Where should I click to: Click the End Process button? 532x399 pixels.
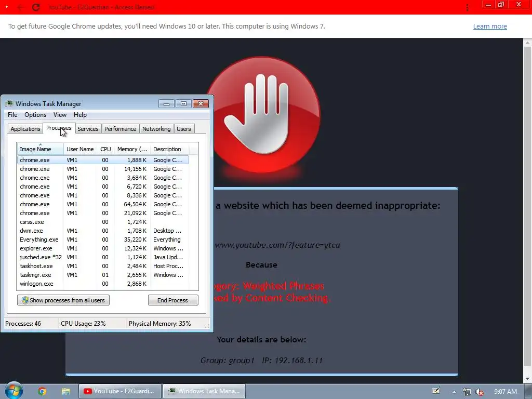tap(173, 300)
